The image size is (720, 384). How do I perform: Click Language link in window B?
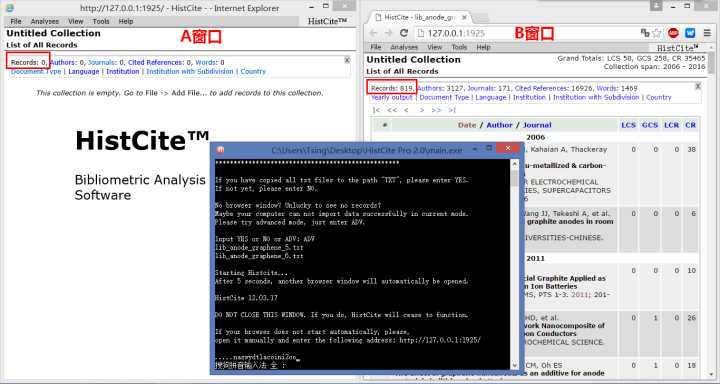[490, 97]
